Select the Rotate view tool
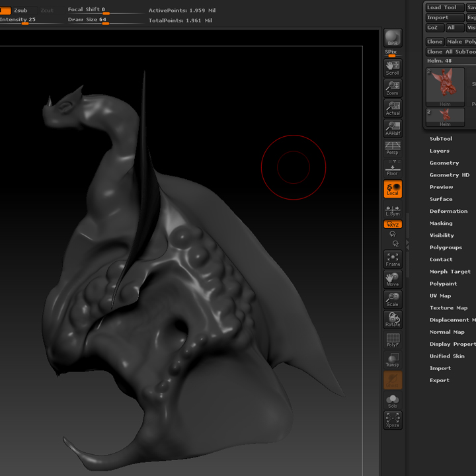The image size is (476, 476). point(393,319)
